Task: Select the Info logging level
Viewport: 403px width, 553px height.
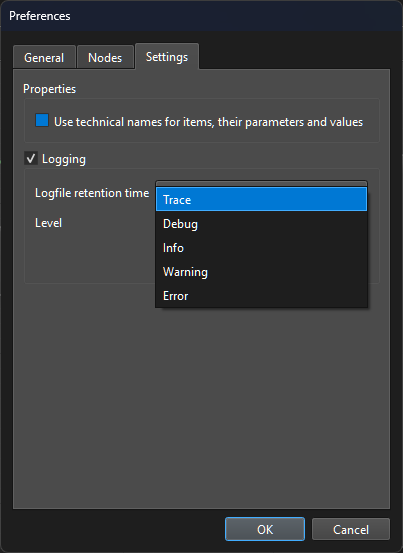Action: pyautogui.click(x=261, y=248)
